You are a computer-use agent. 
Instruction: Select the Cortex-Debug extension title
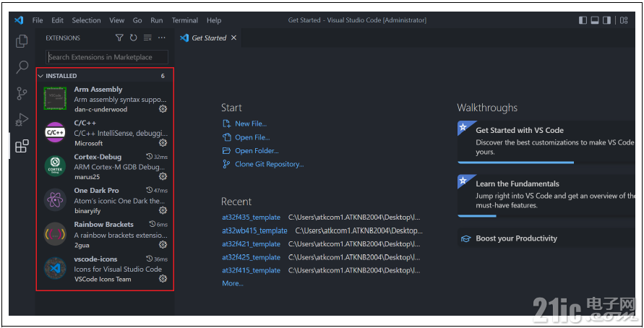coord(98,157)
